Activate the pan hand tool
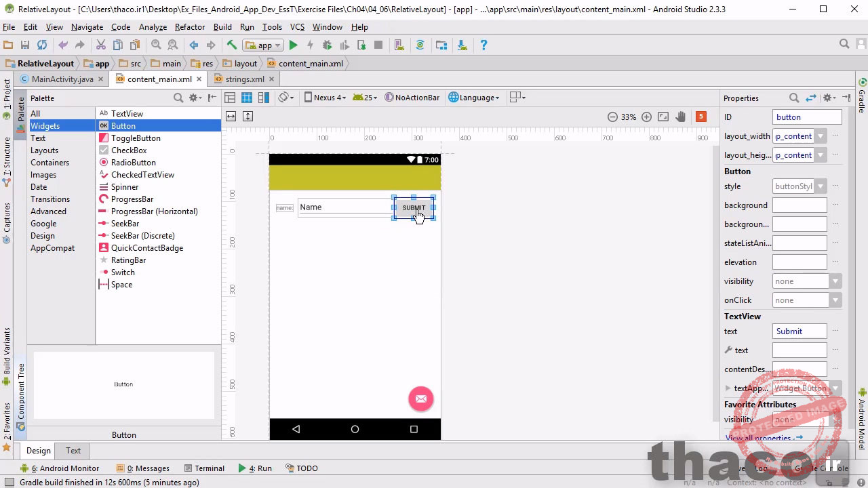This screenshot has width=868, height=488. pos(680,117)
